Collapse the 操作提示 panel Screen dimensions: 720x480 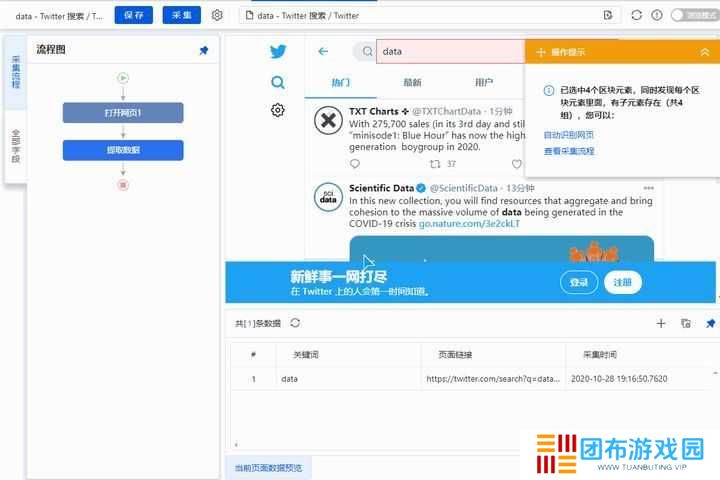point(705,52)
